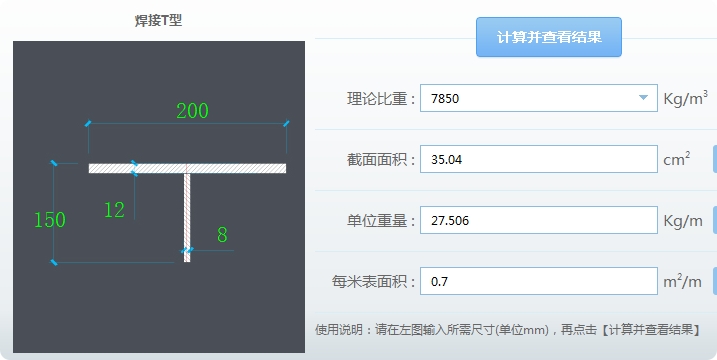Click the 单位重量 field showing 27.506
This screenshot has height=360, width=717.
click(x=539, y=220)
